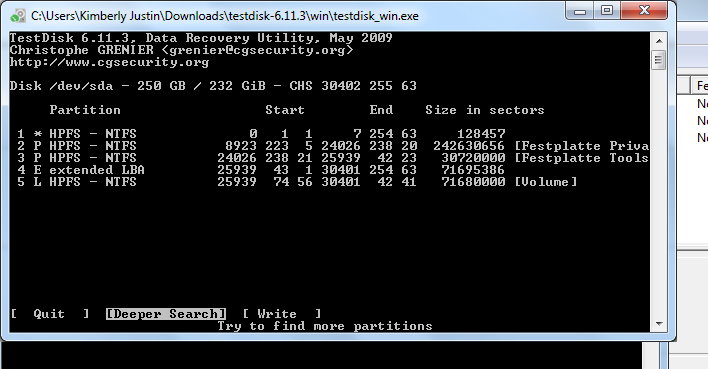Select partition row Festplatte Tools
Screen dimensions: 708x369
point(332,158)
